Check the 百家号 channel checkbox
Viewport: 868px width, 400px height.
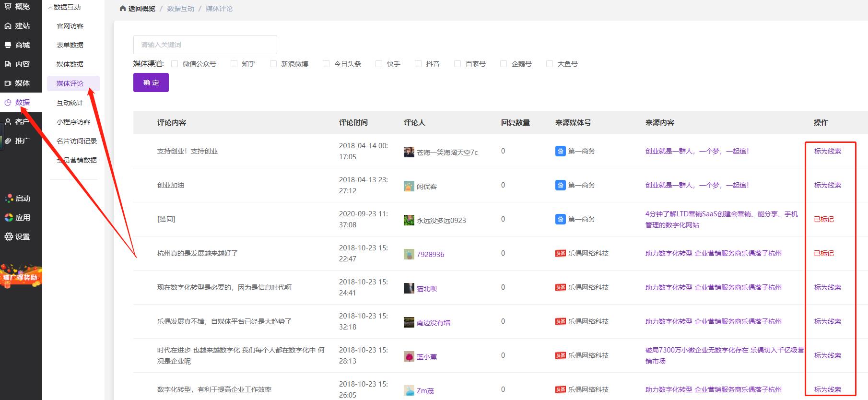[457, 64]
